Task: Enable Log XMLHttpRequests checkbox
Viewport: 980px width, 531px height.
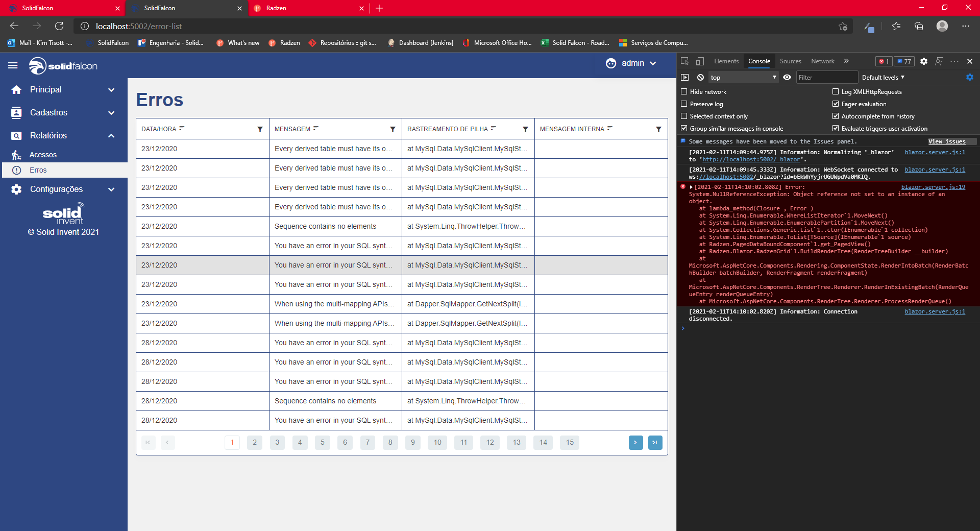Action: [836, 92]
